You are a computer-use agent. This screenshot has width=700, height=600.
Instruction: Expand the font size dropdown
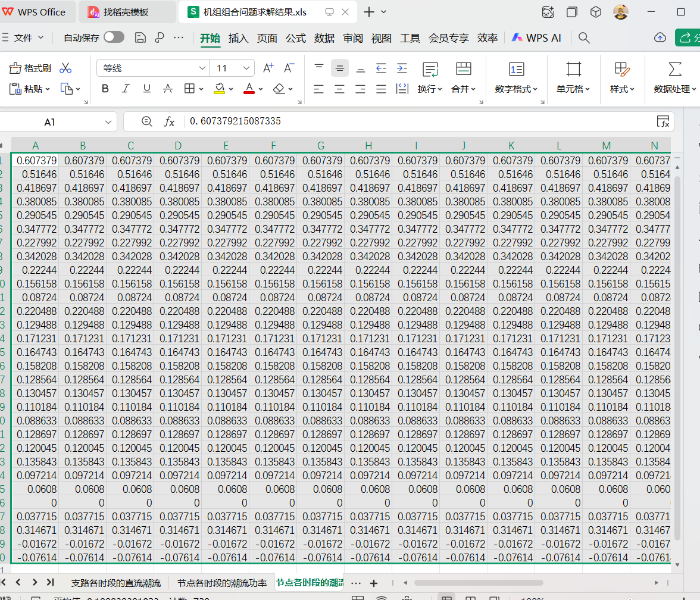tap(246, 68)
